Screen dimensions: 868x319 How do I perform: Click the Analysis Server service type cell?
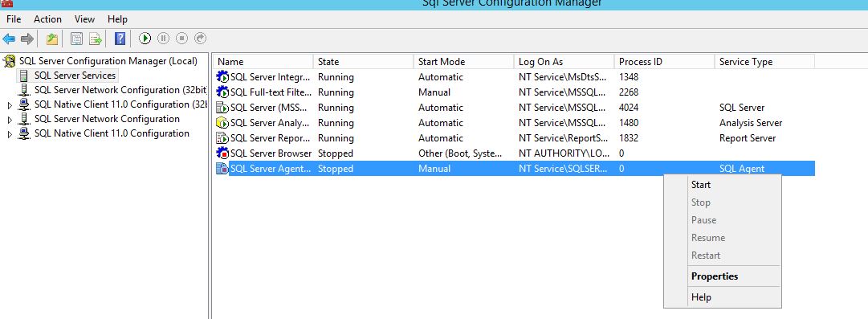click(751, 123)
